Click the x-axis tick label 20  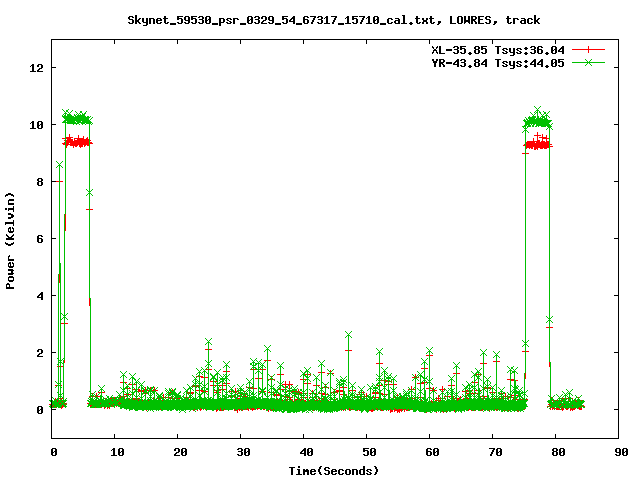click(x=180, y=452)
